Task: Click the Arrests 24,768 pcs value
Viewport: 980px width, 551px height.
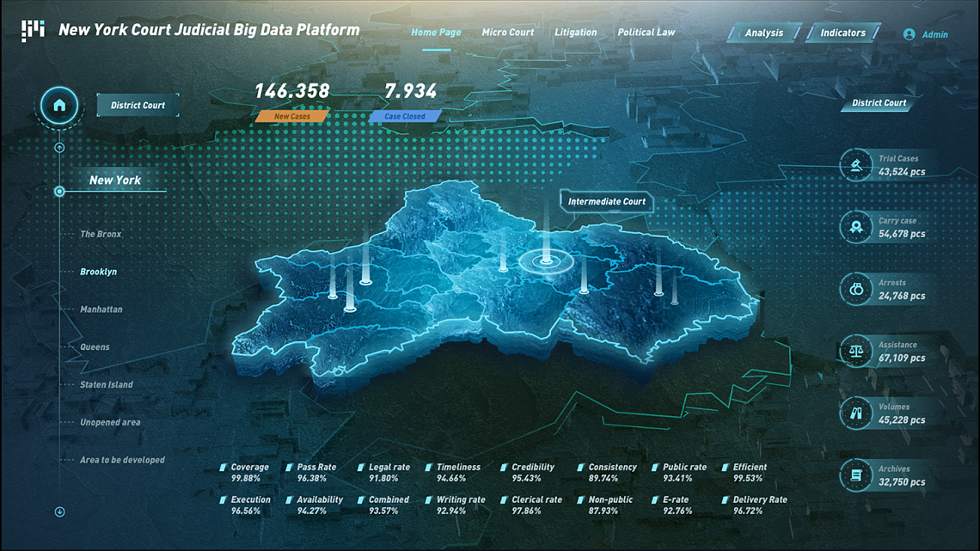Action: (x=902, y=296)
